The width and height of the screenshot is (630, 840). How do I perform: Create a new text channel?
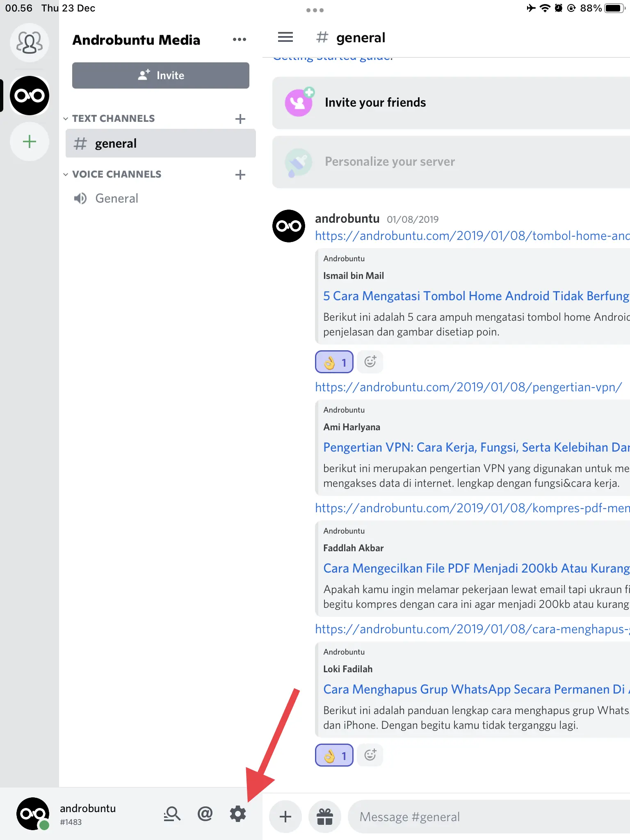point(240,119)
